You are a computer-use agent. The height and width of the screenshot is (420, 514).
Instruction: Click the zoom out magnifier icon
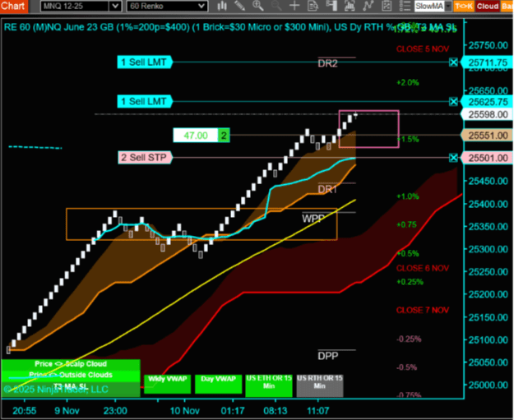(x=276, y=6)
